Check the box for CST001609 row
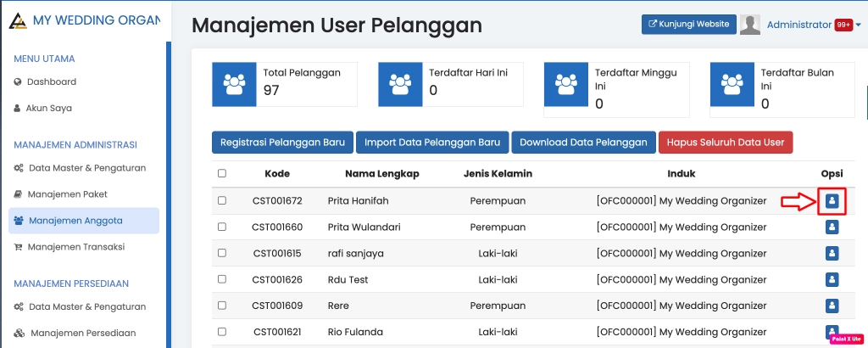Image resolution: width=868 pixels, height=348 pixels. [222, 306]
